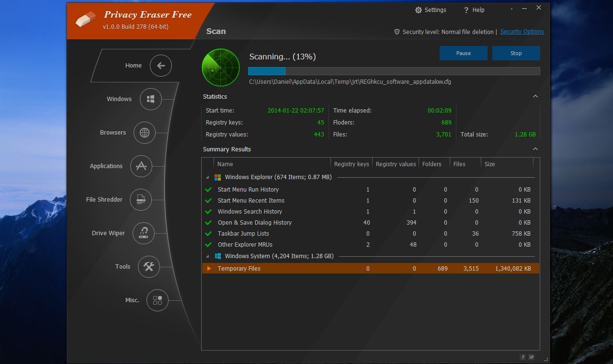Select the Drive Wiper sidebar label

[108, 233]
